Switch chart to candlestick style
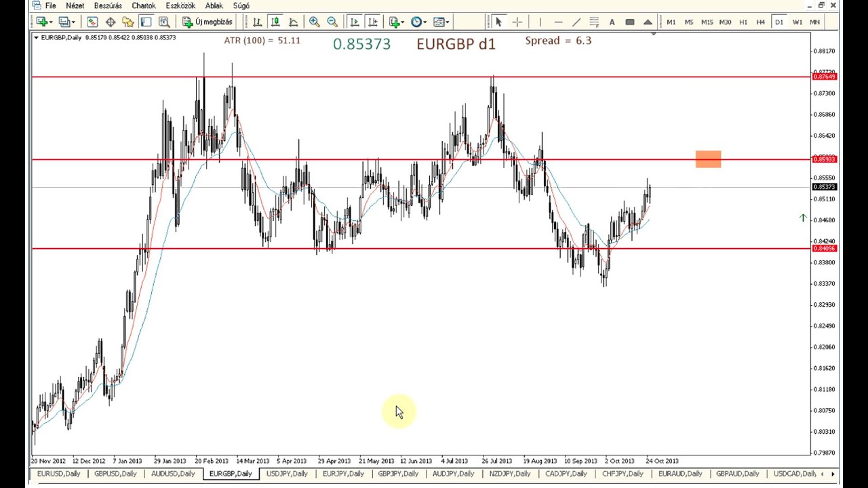Viewport: 868px width, 488px height. [275, 22]
